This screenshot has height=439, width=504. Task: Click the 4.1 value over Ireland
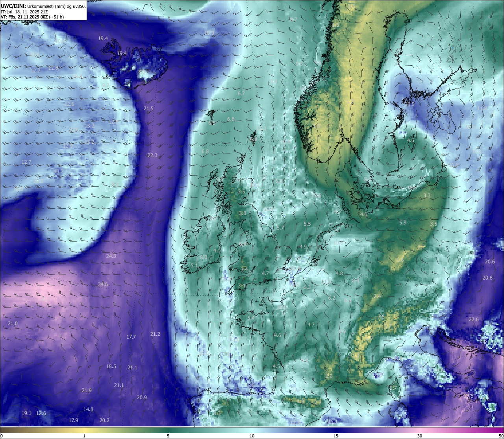click(217, 251)
